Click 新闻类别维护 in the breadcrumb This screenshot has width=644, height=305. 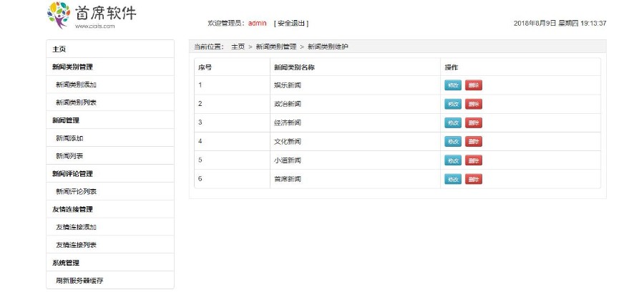pyautogui.click(x=328, y=47)
